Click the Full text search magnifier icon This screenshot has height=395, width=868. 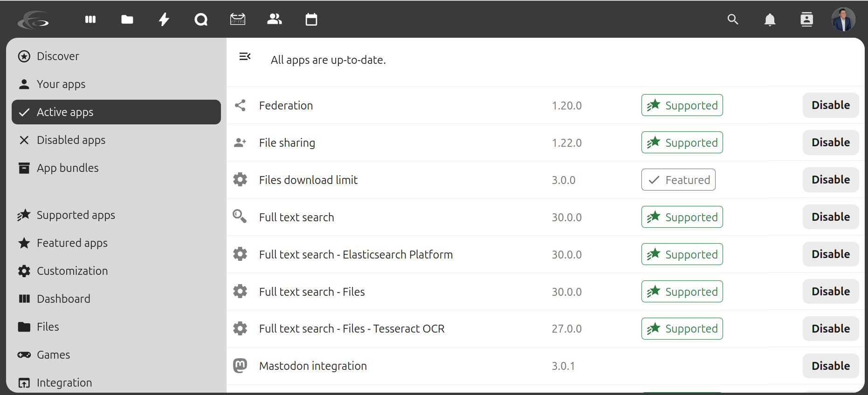(240, 216)
